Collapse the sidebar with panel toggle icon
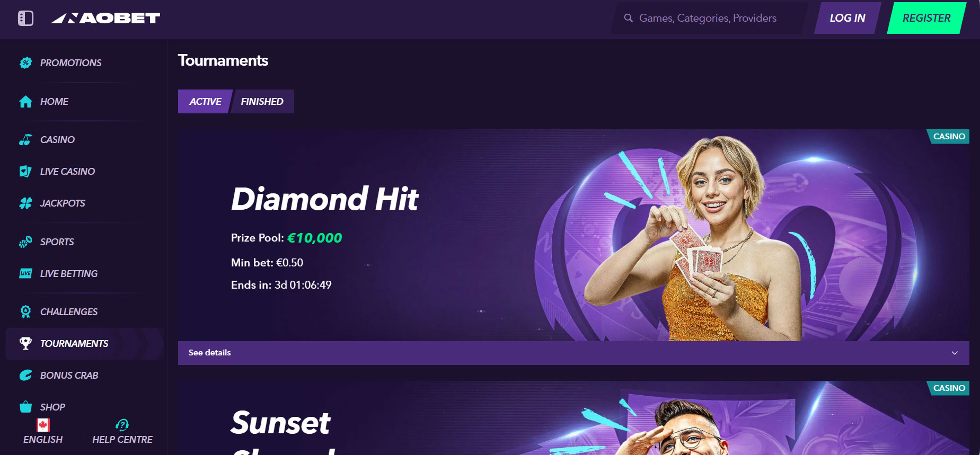Image resolution: width=980 pixels, height=455 pixels. pyautogui.click(x=25, y=18)
